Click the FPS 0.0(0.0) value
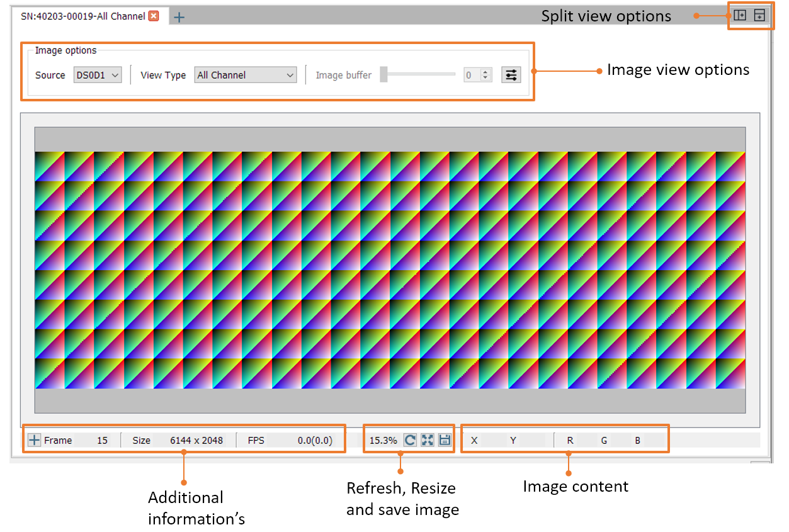This screenshot has width=789, height=532. (315, 440)
